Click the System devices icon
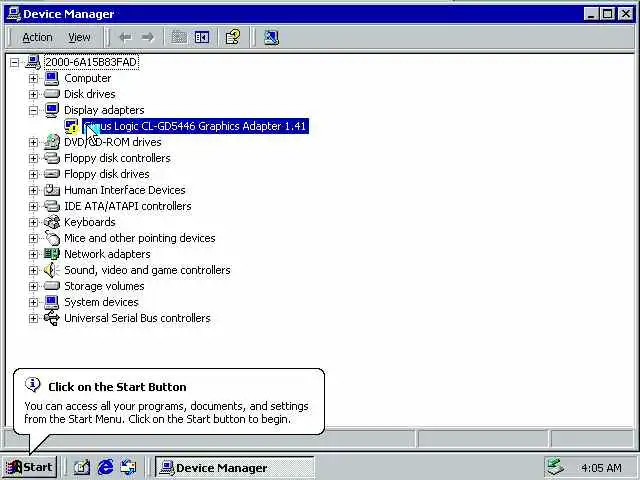Viewport: 640px width, 480px height. point(52,302)
